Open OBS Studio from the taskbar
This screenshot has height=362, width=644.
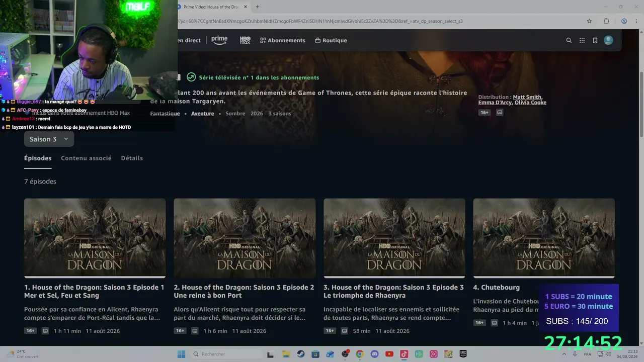[345, 354]
